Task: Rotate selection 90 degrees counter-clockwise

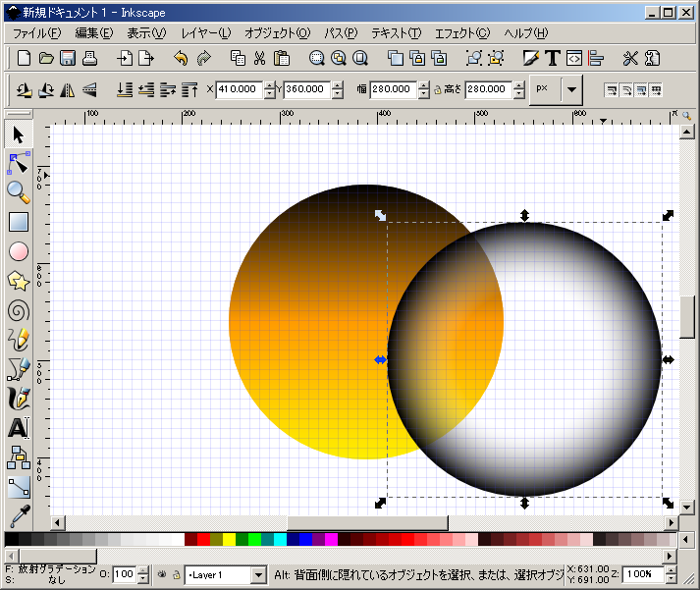Action: [25, 90]
